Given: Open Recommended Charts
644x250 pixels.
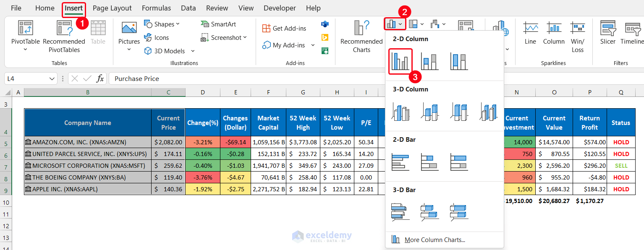Looking at the screenshot, I should point(361,36).
